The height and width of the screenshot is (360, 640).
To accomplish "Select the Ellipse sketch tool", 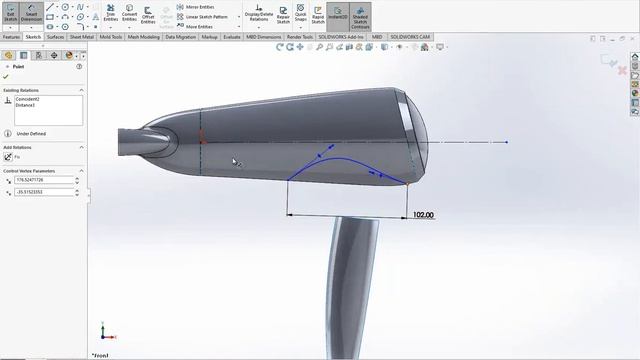I will pyautogui.click(x=80, y=17).
